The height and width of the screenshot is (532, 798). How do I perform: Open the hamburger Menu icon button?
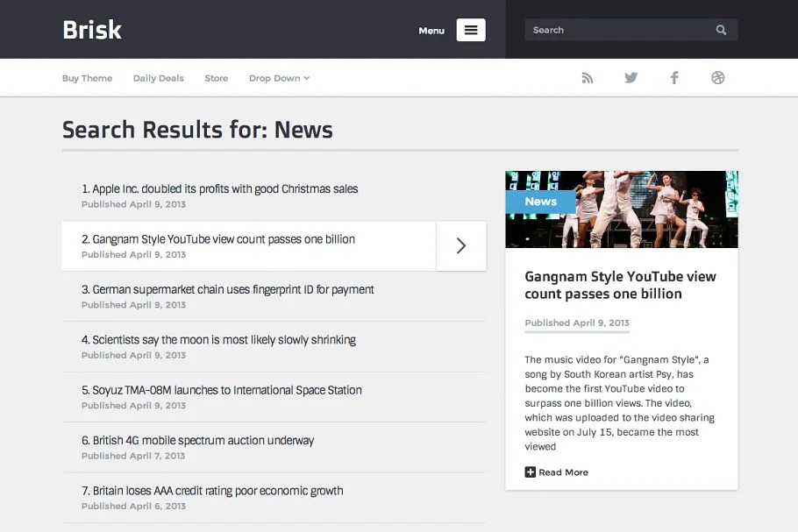[x=470, y=30]
